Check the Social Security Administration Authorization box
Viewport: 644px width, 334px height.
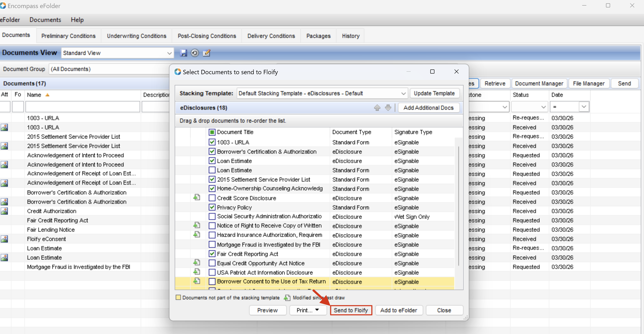point(212,216)
